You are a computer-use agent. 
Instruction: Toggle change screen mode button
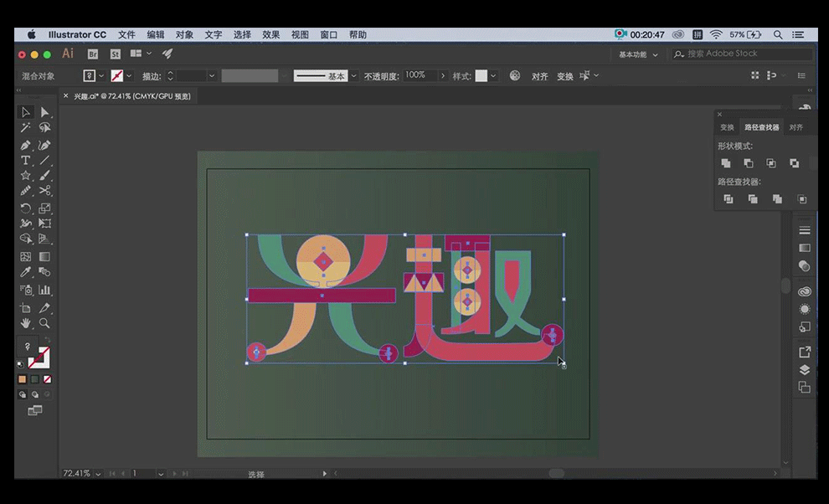coord(34,410)
